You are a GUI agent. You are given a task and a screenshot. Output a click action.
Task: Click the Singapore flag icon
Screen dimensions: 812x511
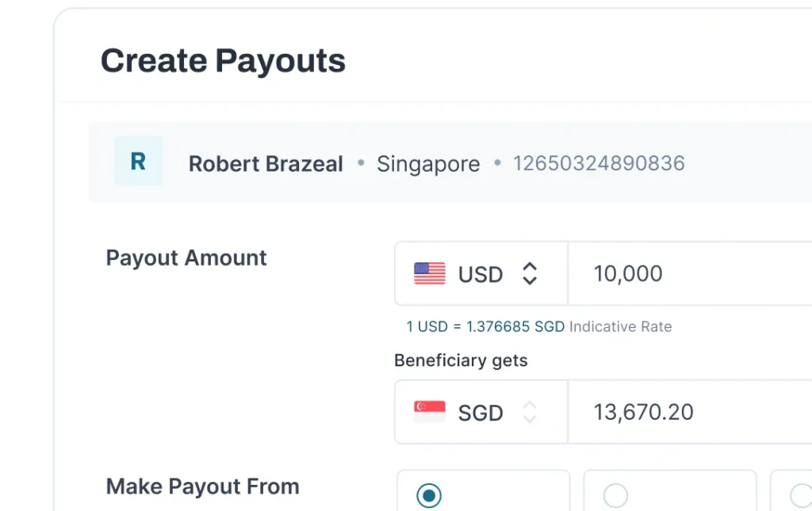click(x=429, y=412)
